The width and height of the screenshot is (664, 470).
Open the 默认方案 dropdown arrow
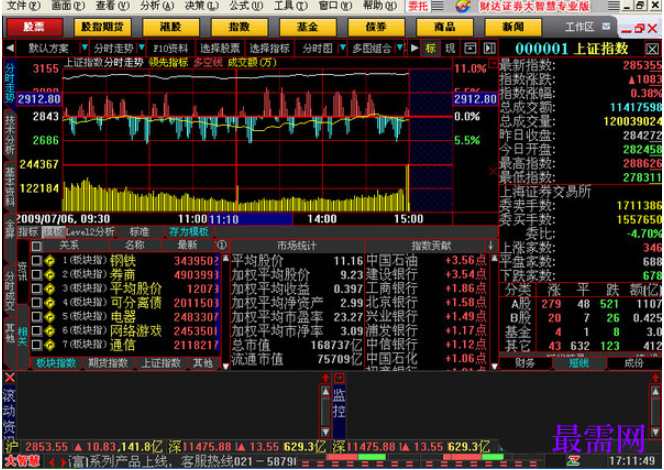click(x=85, y=48)
